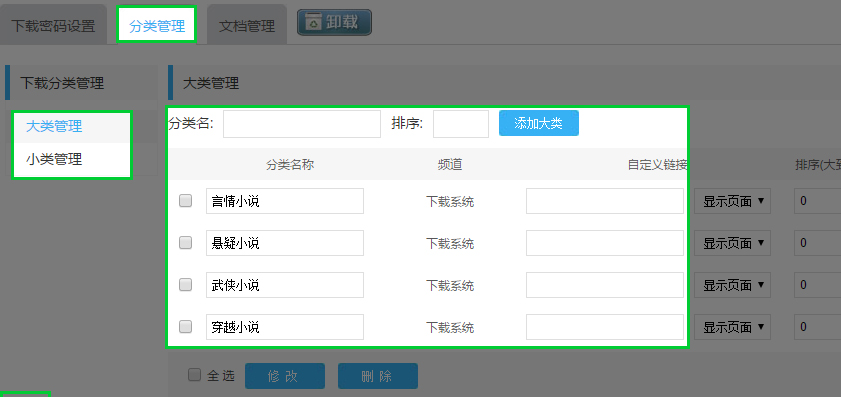The image size is (841, 397).
Task: Click the 添加大类 button
Action: tap(538, 123)
